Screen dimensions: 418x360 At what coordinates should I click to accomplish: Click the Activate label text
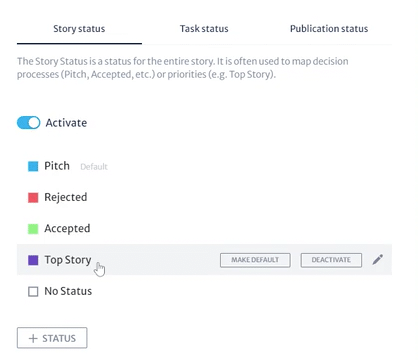click(x=66, y=123)
